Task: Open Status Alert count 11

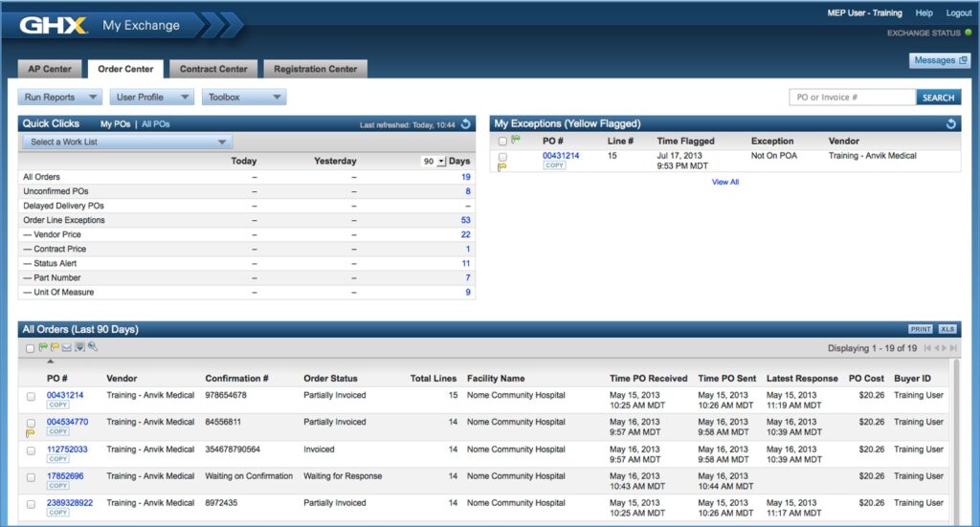Action: point(466,263)
